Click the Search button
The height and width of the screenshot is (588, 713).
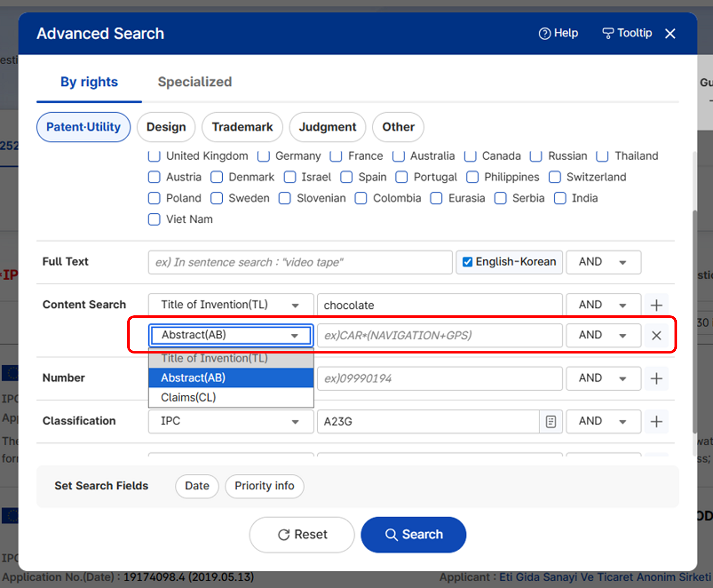pos(413,534)
